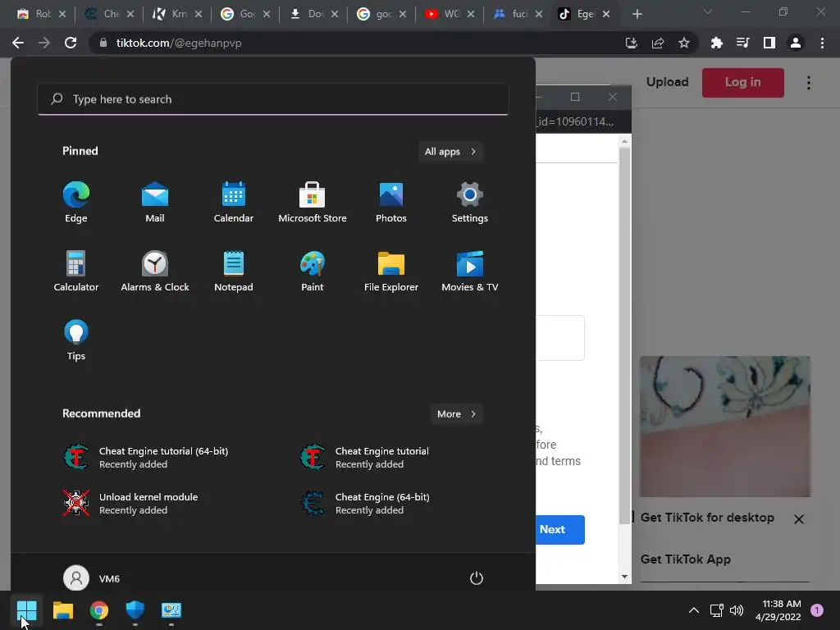The image size is (840, 630).
Task: Open the volume control tray icon
Action: click(737, 610)
